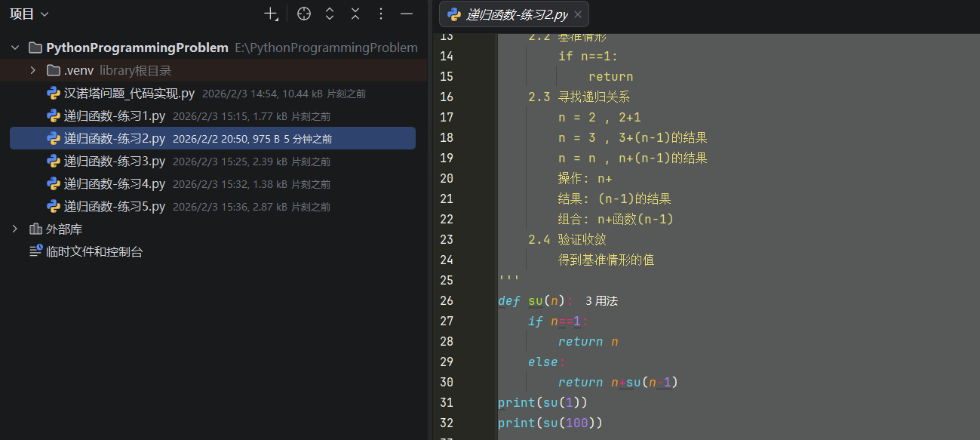Open 临时文件和控制台 node

pos(94,251)
